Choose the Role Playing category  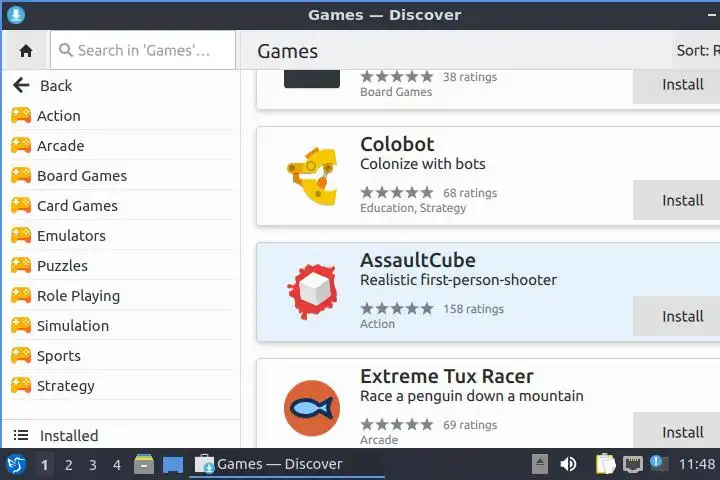coord(121,296)
